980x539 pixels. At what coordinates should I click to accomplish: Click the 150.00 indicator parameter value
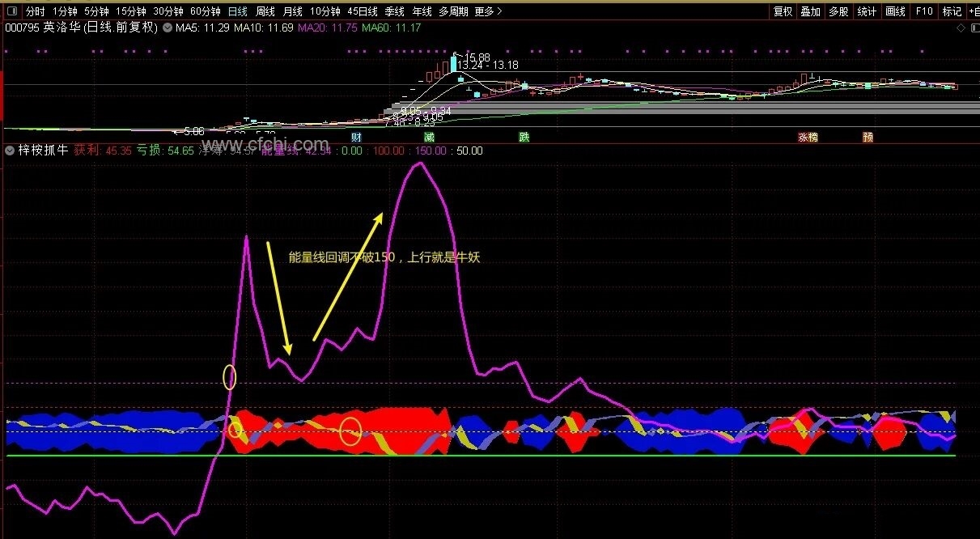[432, 151]
